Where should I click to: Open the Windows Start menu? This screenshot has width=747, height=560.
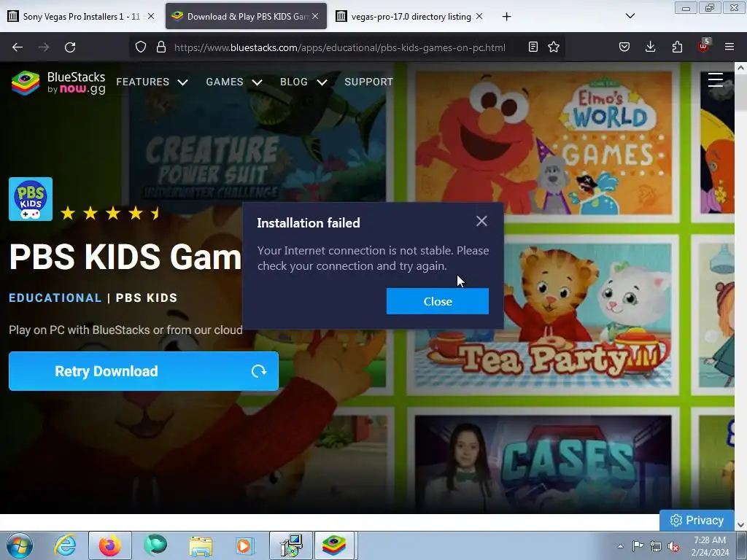(x=19, y=545)
